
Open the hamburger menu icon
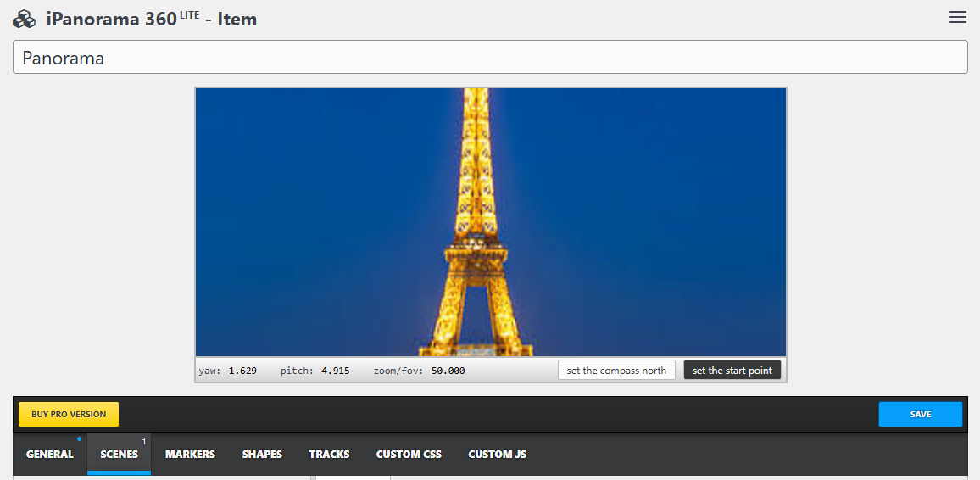(x=957, y=18)
